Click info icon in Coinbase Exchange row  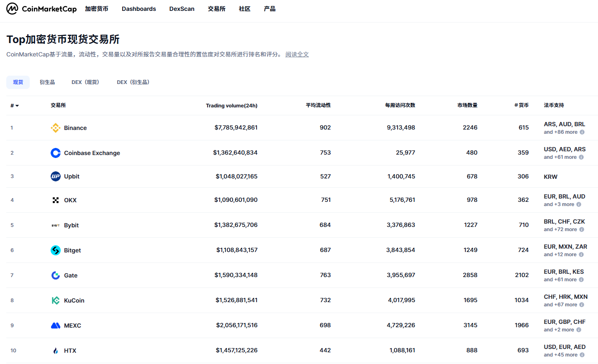click(581, 157)
